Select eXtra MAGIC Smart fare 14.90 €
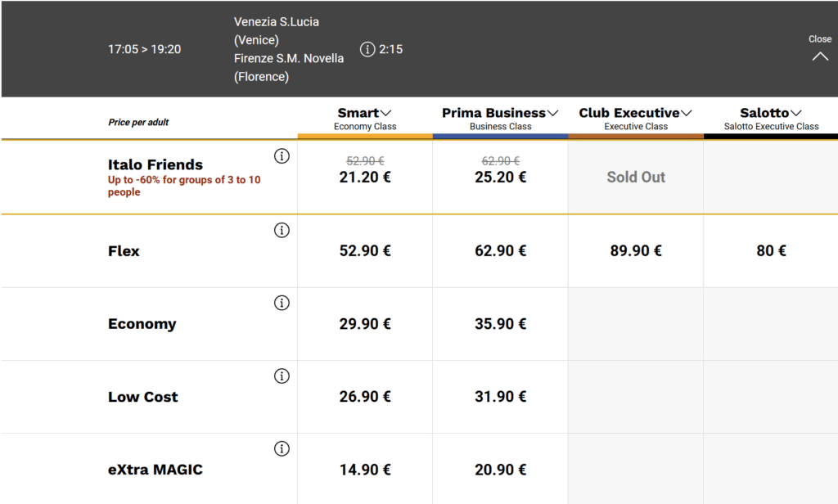Screen dimensions: 838x504 [x=365, y=470]
